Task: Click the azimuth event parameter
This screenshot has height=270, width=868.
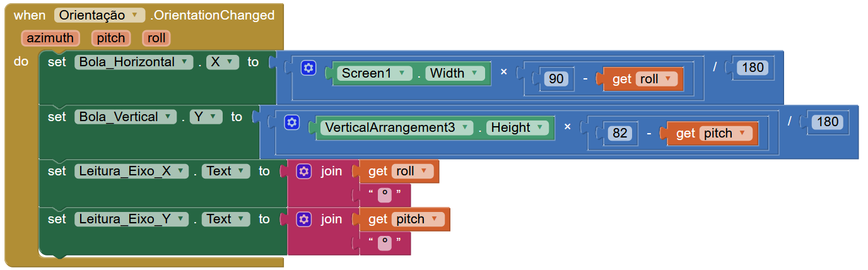Action: tap(50, 38)
